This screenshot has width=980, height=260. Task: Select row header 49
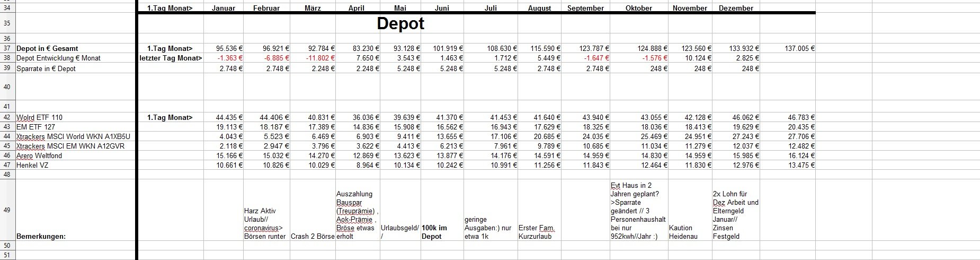(x=7, y=210)
